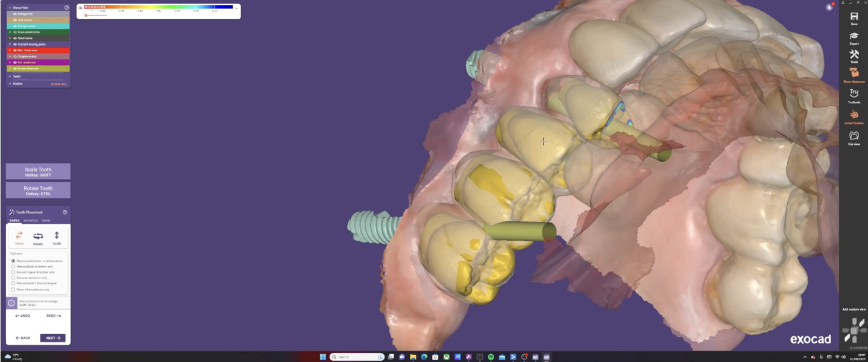Hide the Antagonist layer via eye icon

15,14
